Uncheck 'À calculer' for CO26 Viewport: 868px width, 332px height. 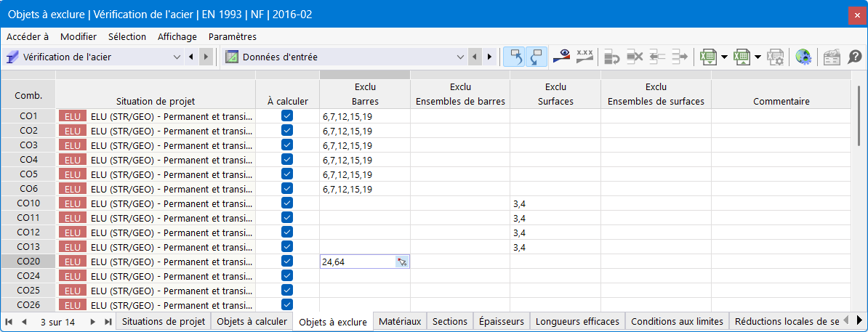[286, 304]
